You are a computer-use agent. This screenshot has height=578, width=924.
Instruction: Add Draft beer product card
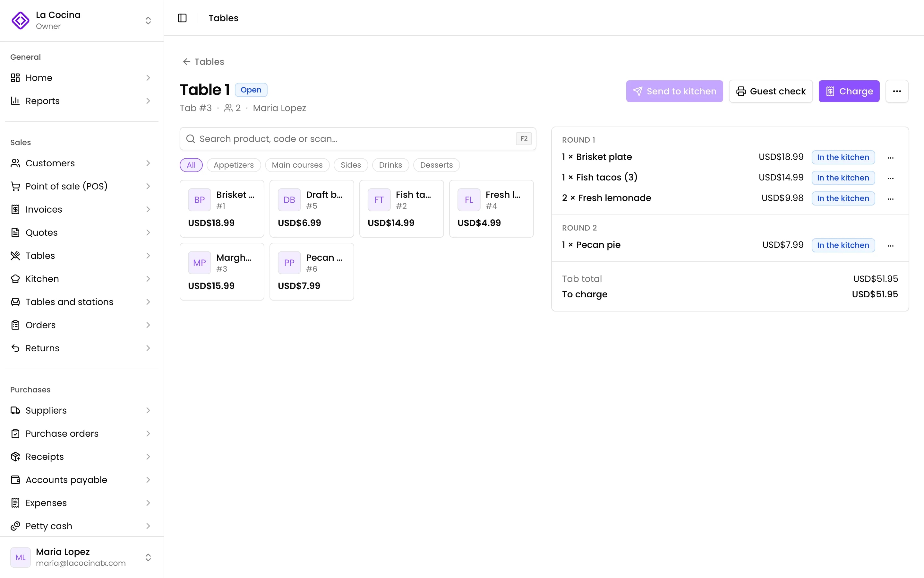(x=312, y=209)
